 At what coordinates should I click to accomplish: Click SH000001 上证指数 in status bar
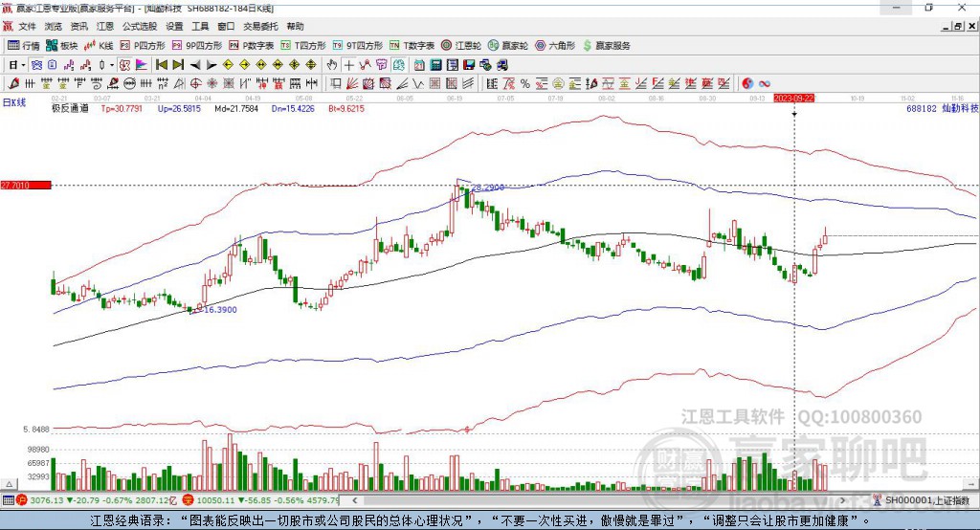[x=926, y=500]
